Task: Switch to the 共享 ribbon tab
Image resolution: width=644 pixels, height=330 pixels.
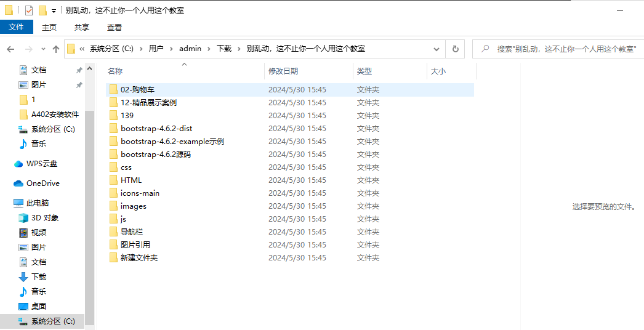Action: 82,28
